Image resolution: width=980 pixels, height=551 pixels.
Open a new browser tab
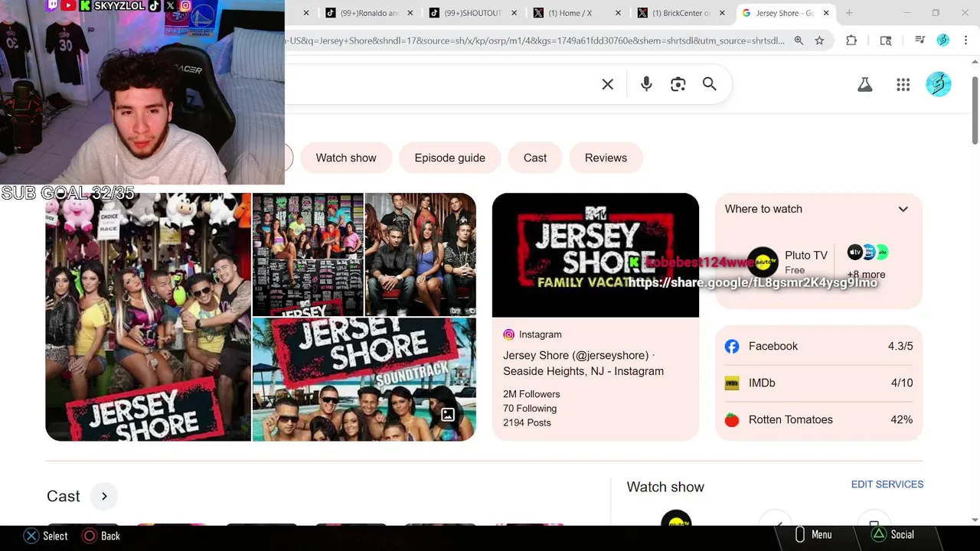pyautogui.click(x=849, y=13)
